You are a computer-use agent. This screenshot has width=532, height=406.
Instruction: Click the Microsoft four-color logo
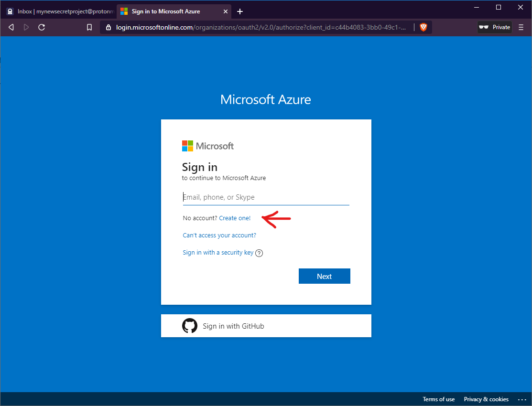188,146
